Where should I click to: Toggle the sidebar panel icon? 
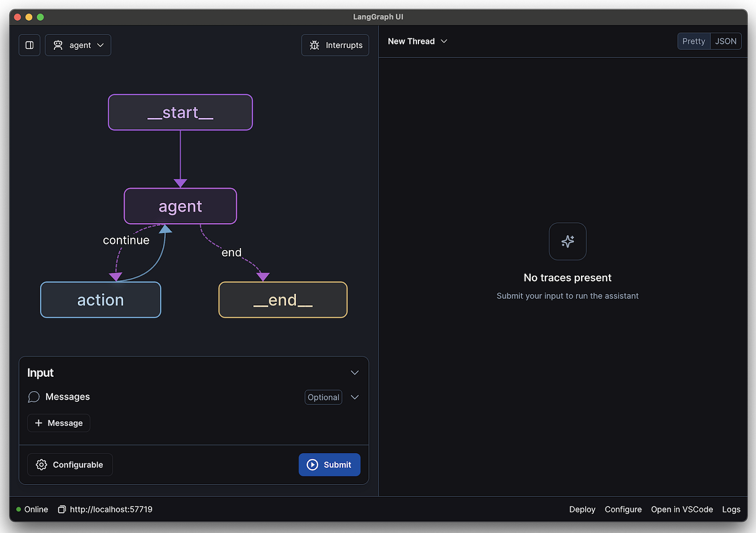tap(30, 45)
